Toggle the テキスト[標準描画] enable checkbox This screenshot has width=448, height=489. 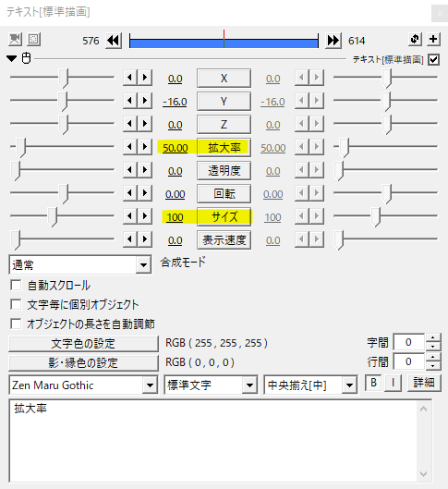click(433, 59)
